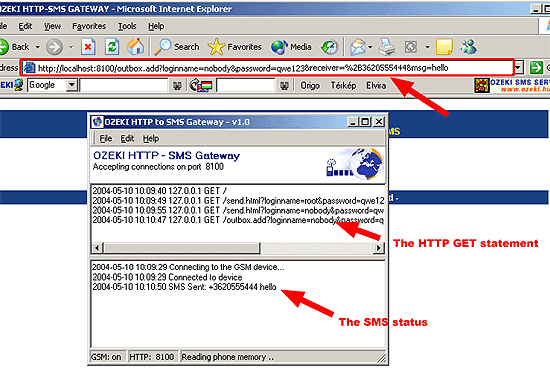This screenshot has height=371, width=550.
Task: Expand the dropdown next to the Edit icon
Action: tap(427, 47)
